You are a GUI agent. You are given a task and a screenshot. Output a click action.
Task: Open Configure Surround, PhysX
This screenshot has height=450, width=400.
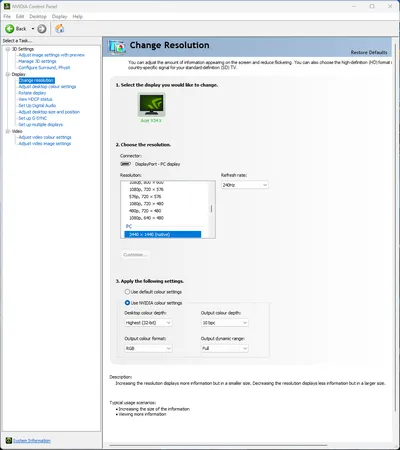pyautogui.click(x=44, y=68)
